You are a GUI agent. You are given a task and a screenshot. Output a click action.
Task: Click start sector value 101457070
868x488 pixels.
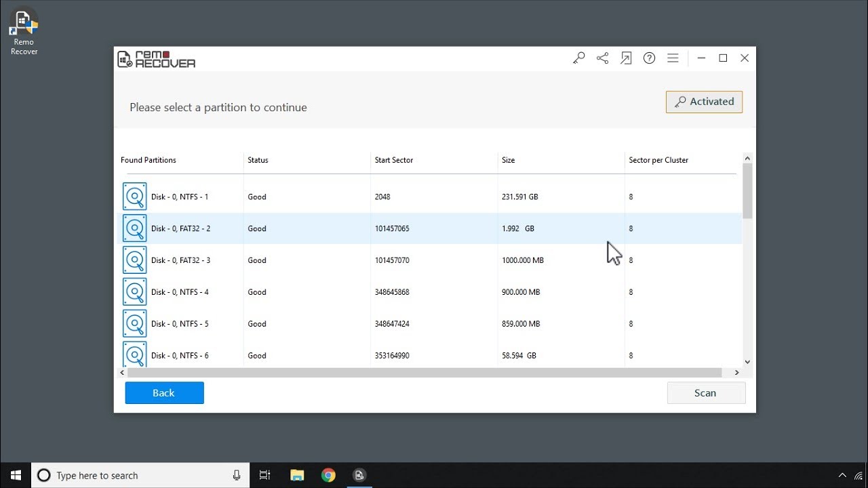coord(392,260)
